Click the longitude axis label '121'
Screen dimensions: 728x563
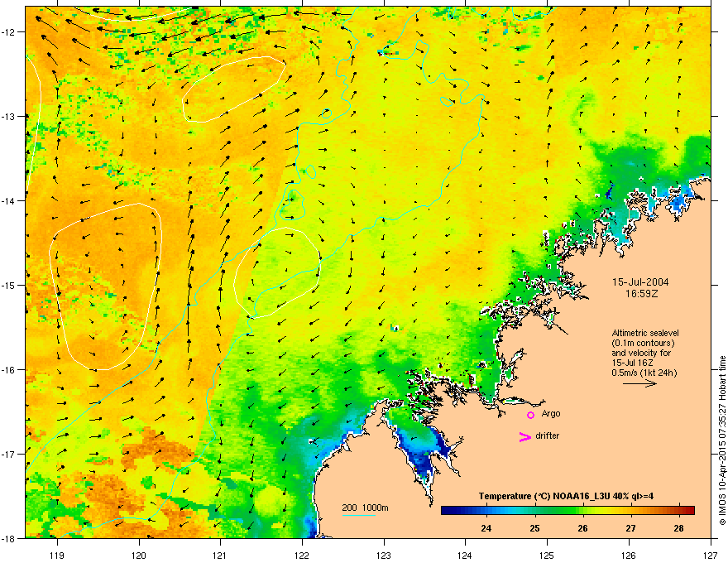220,555
